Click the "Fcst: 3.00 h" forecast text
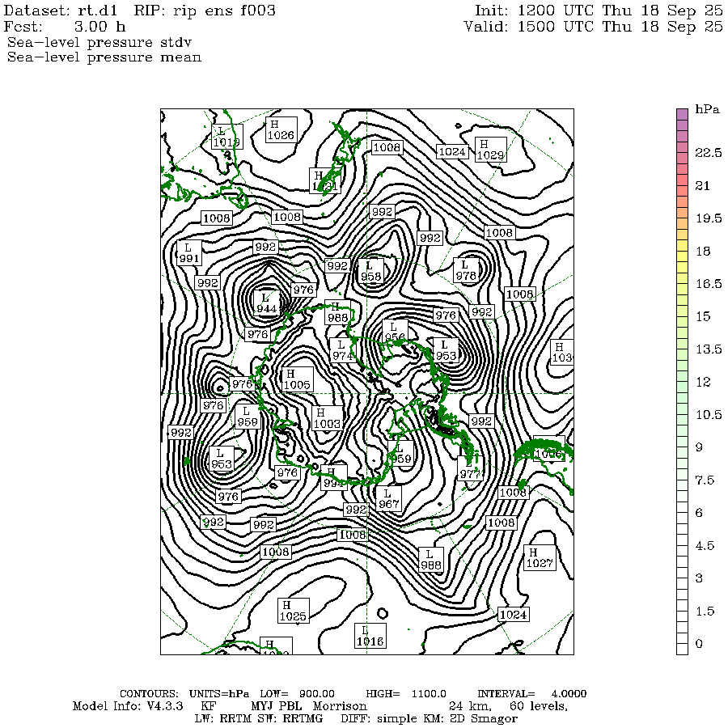 pyautogui.click(x=65, y=26)
